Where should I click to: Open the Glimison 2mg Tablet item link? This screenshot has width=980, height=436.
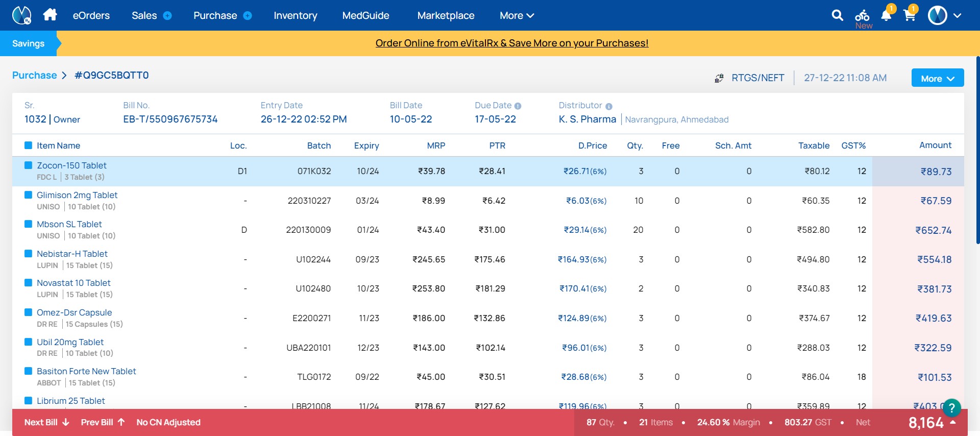coord(77,195)
